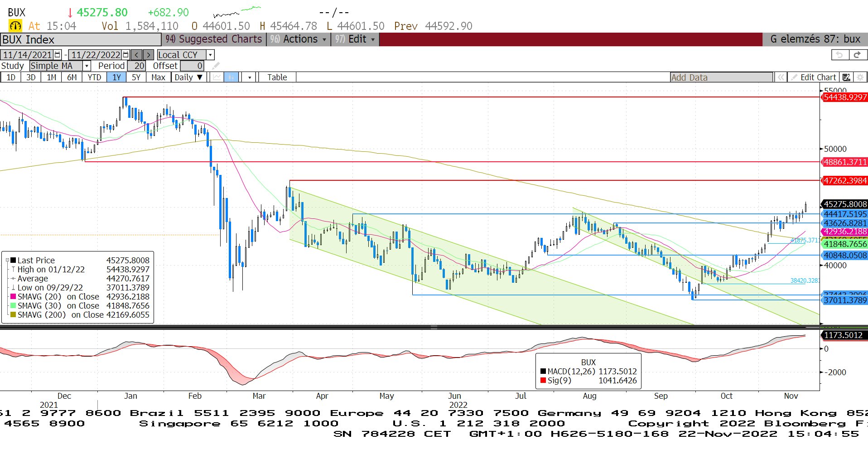Click the end date field 11/22/2022
This screenshot has width=868, height=459.
click(96, 55)
